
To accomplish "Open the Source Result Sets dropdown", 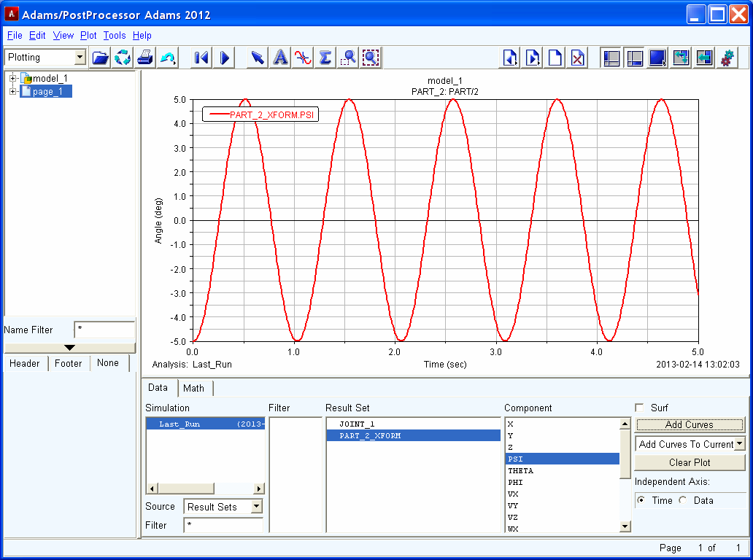I will point(257,506).
